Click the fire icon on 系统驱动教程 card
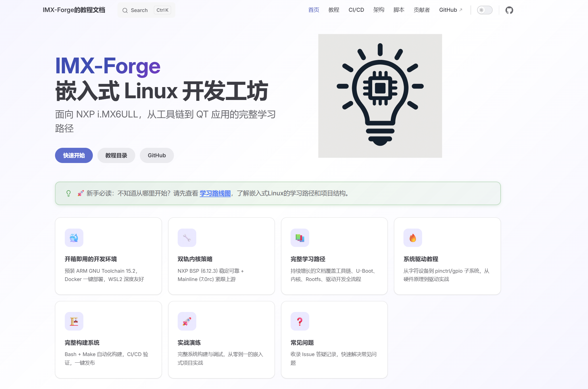 [413, 238]
